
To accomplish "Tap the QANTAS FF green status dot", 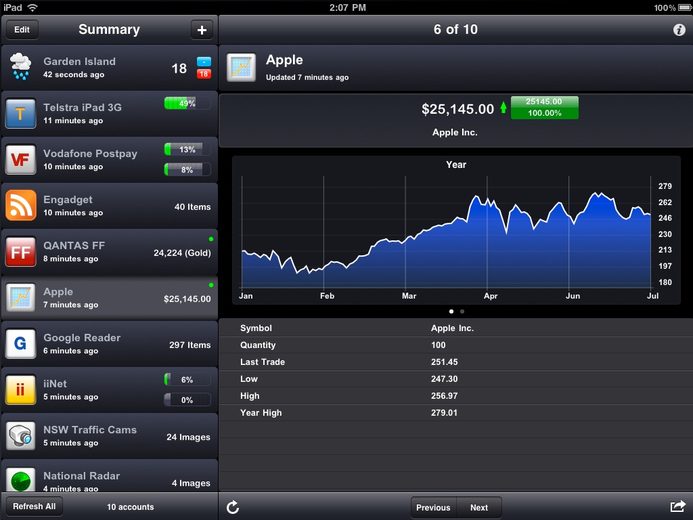I will point(211,239).
